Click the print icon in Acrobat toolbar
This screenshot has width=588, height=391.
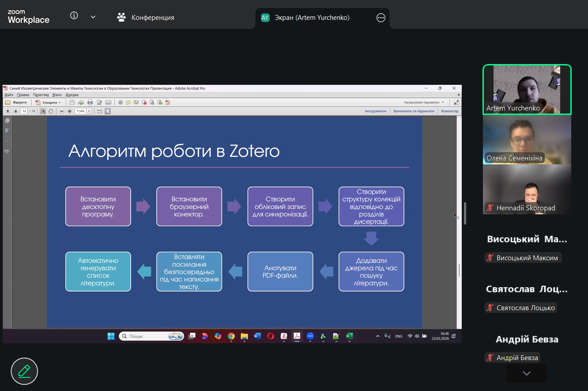(x=90, y=102)
